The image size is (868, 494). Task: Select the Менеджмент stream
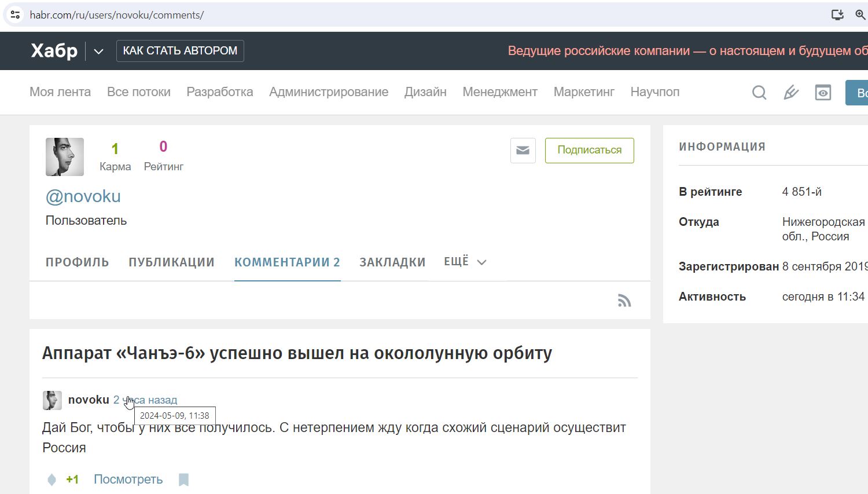[500, 92]
